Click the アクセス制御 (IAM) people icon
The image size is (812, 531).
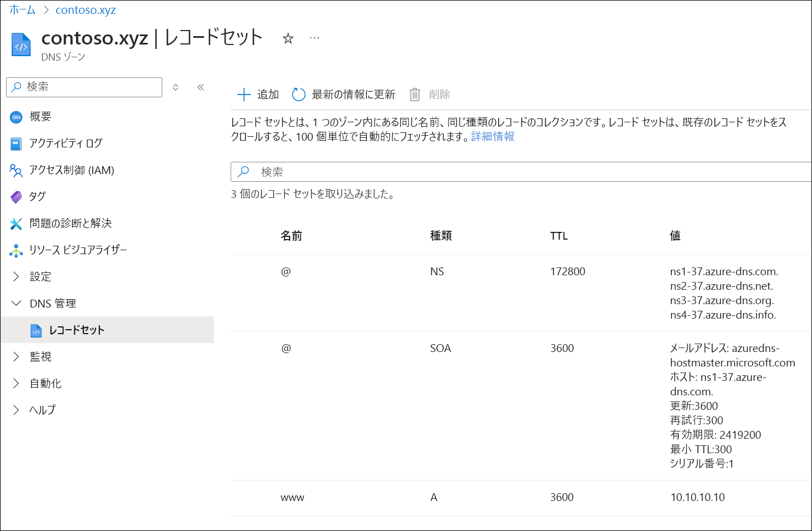(16, 170)
